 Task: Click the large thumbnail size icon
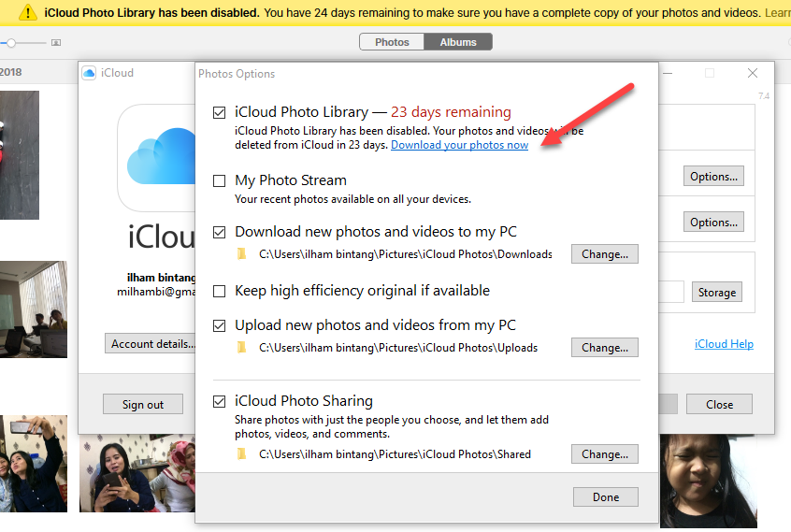pyautogui.click(x=56, y=43)
